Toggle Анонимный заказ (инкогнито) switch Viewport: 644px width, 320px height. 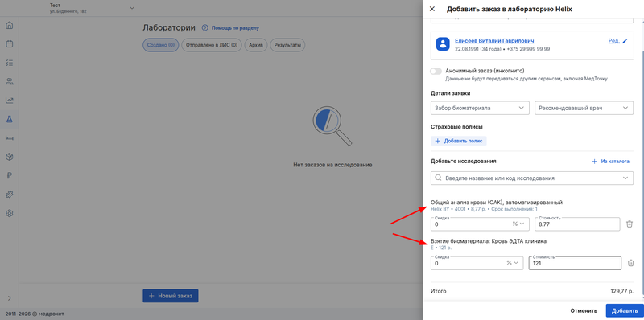coord(436,72)
